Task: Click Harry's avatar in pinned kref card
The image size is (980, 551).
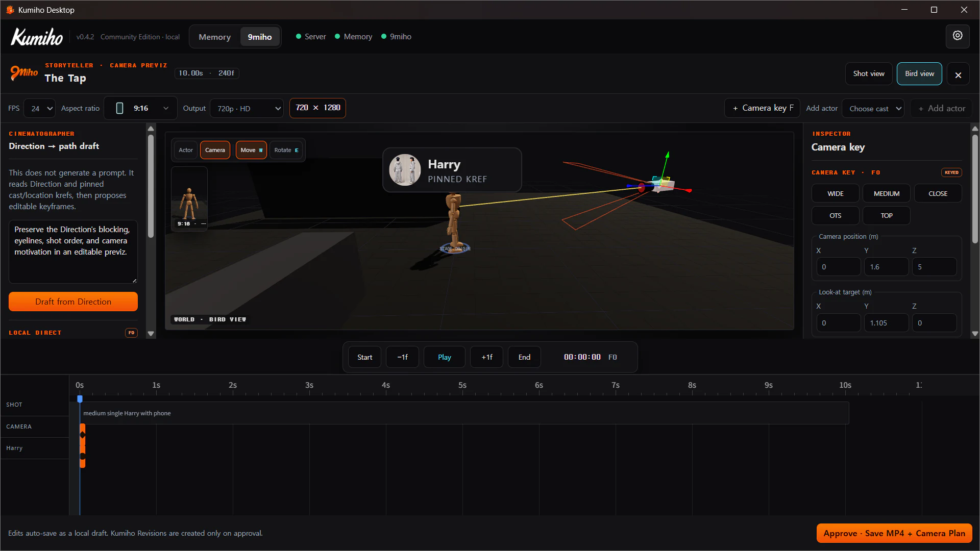Action: point(405,170)
